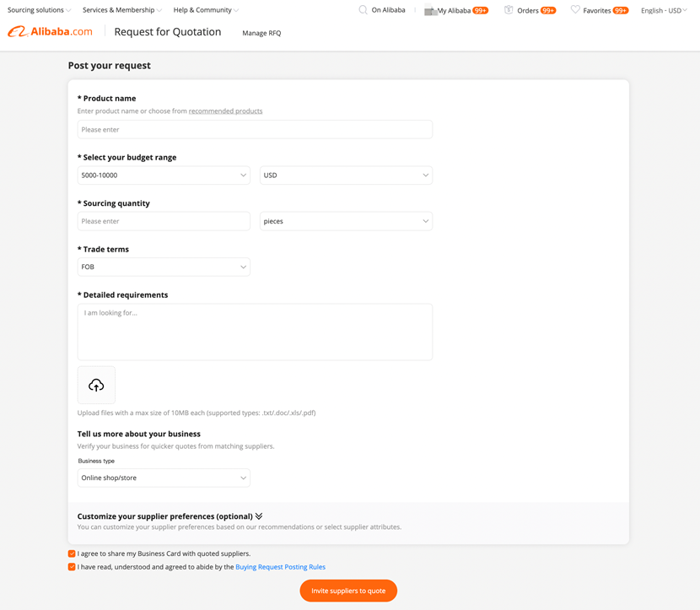This screenshot has height=610, width=700.
Task: Click the search magnifier icon
Action: coord(363,10)
